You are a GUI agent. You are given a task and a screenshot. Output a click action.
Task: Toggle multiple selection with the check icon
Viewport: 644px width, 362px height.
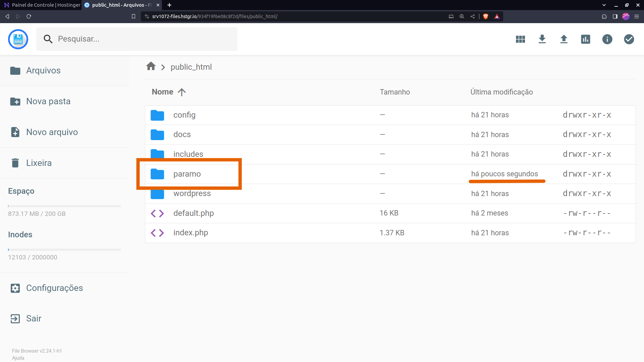tap(629, 39)
